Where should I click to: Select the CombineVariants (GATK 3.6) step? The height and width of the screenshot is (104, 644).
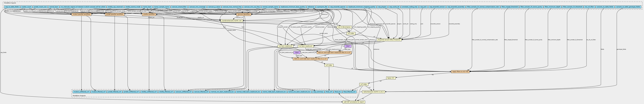[x=232, y=21]
